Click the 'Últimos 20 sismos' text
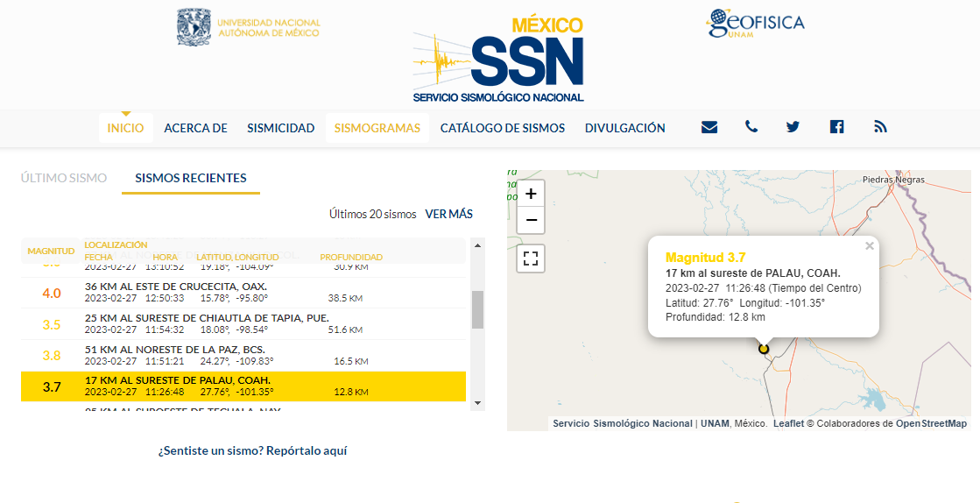Viewport: 980px width, 503px height. (372, 214)
